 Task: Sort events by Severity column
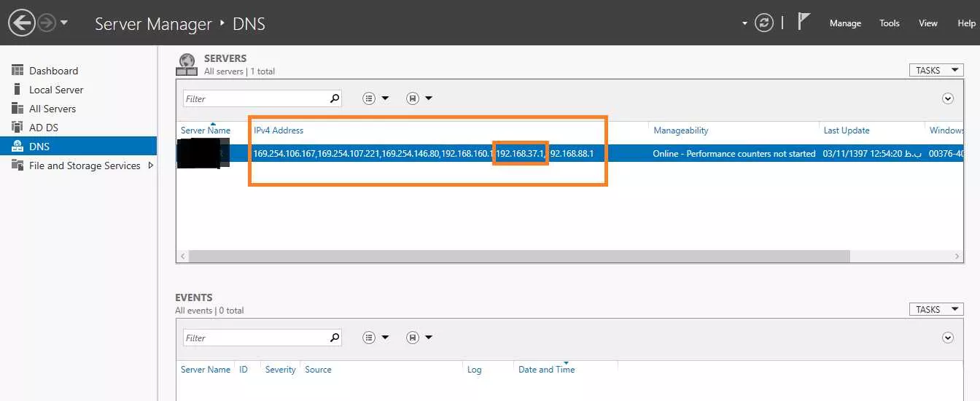point(281,370)
